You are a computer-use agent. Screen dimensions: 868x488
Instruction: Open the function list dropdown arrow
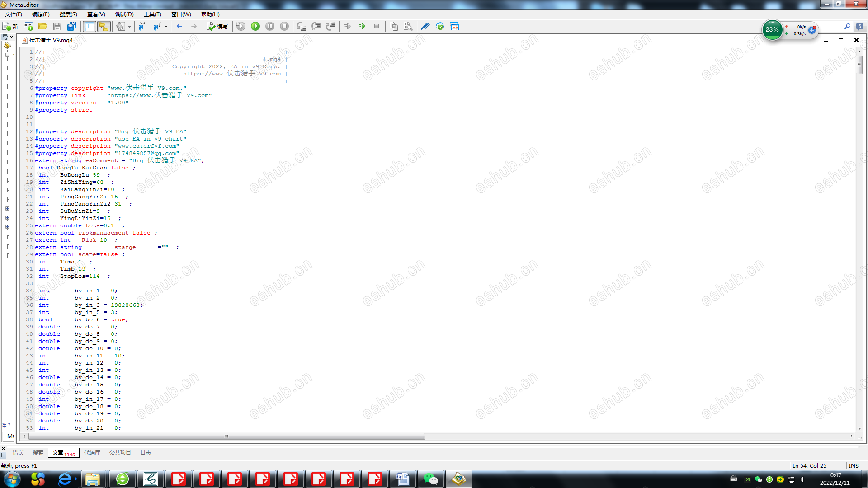[166, 27]
